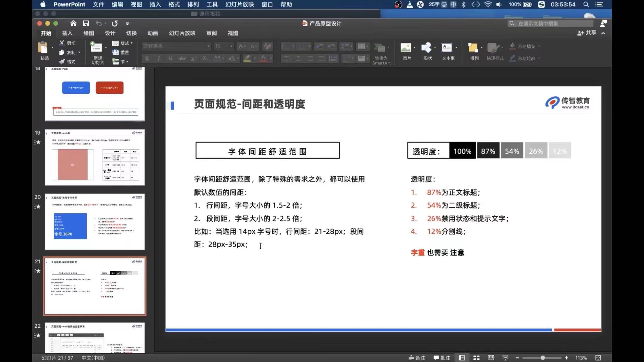The height and width of the screenshot is (362, 644).
Task: Select slide 19 thumbnail
Action: tap(95, 157)
